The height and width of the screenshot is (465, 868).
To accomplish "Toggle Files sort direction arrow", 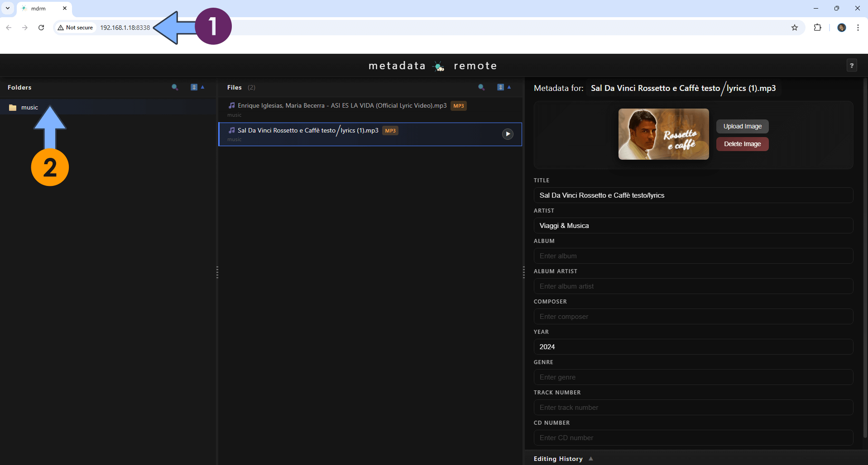I will tap(509, 87).
